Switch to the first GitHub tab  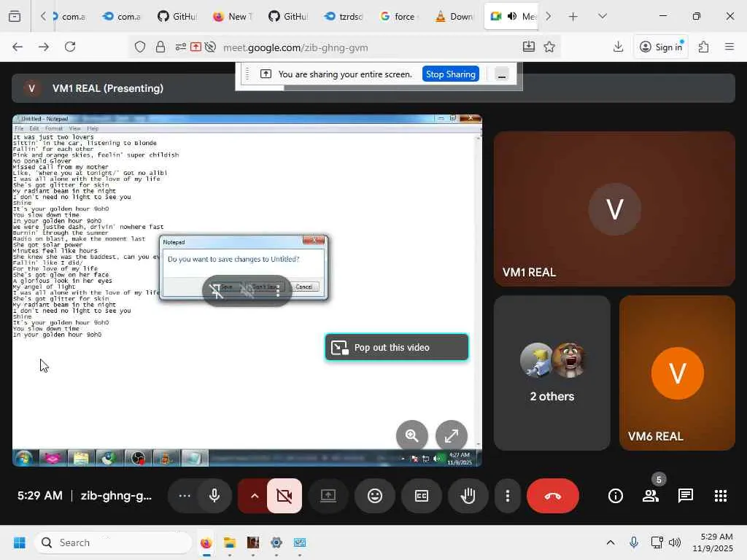tap(177, 16)
